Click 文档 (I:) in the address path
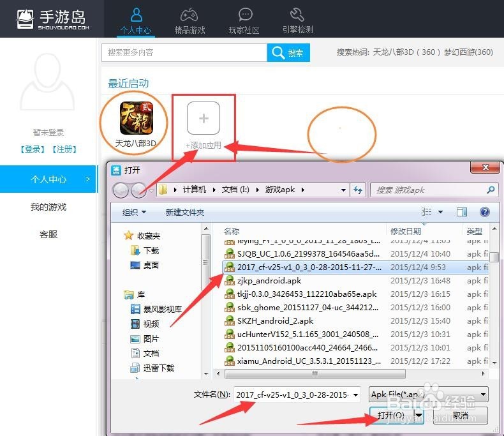 point(235,190)
